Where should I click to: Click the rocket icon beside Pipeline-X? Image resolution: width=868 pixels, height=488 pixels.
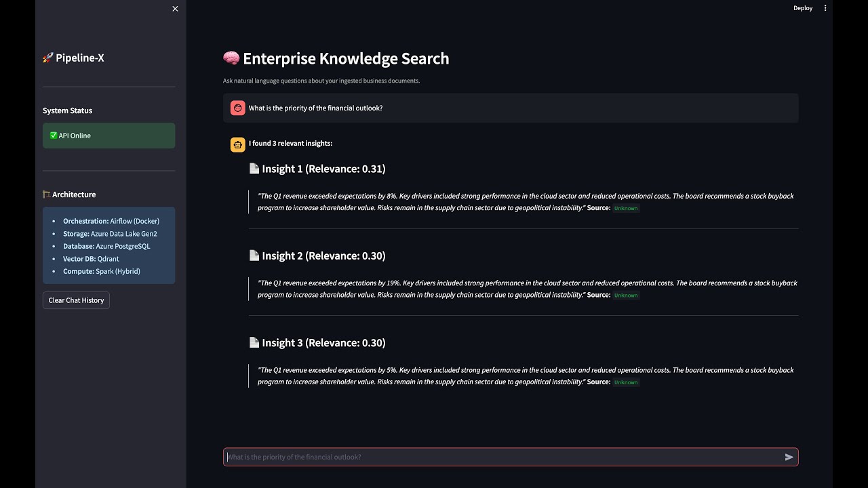(48, 58)
